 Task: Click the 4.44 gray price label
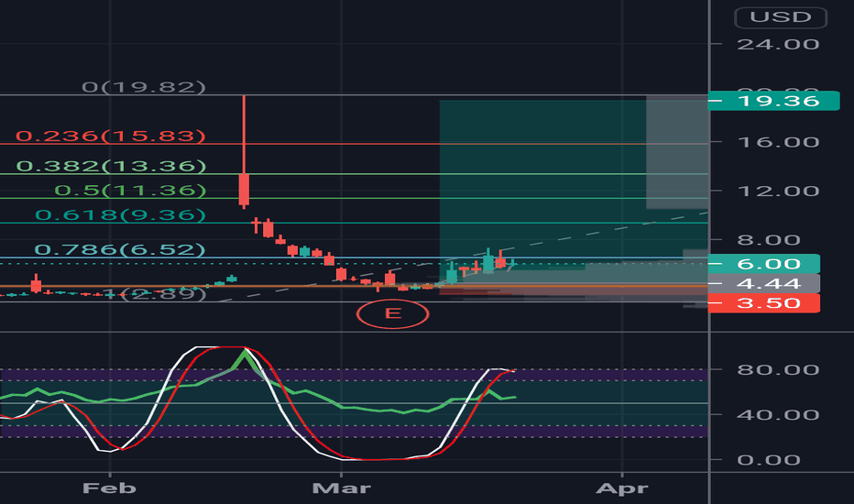pyautogui.click(x=764, y=284)
